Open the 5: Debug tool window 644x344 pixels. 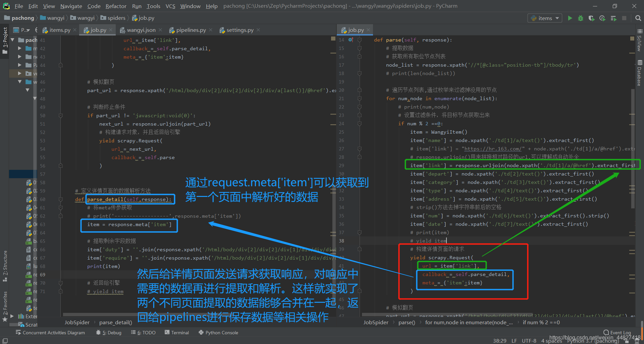(x=109, y=333)
